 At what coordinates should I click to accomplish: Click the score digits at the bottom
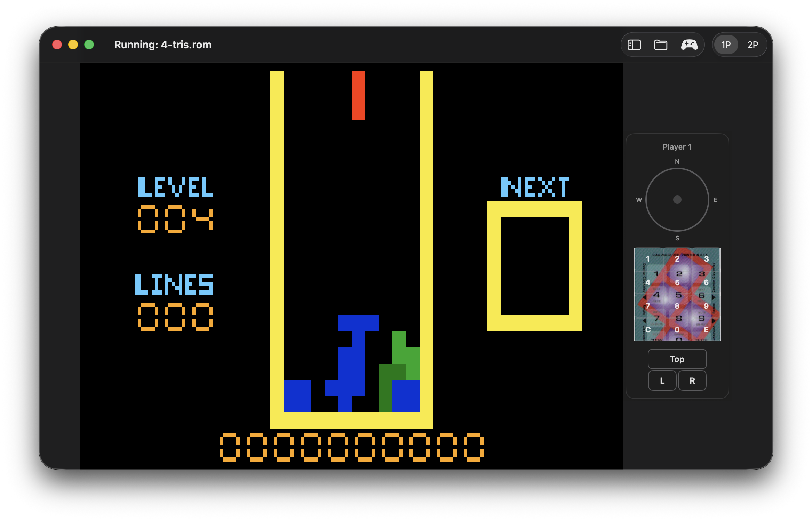(351, 447)
